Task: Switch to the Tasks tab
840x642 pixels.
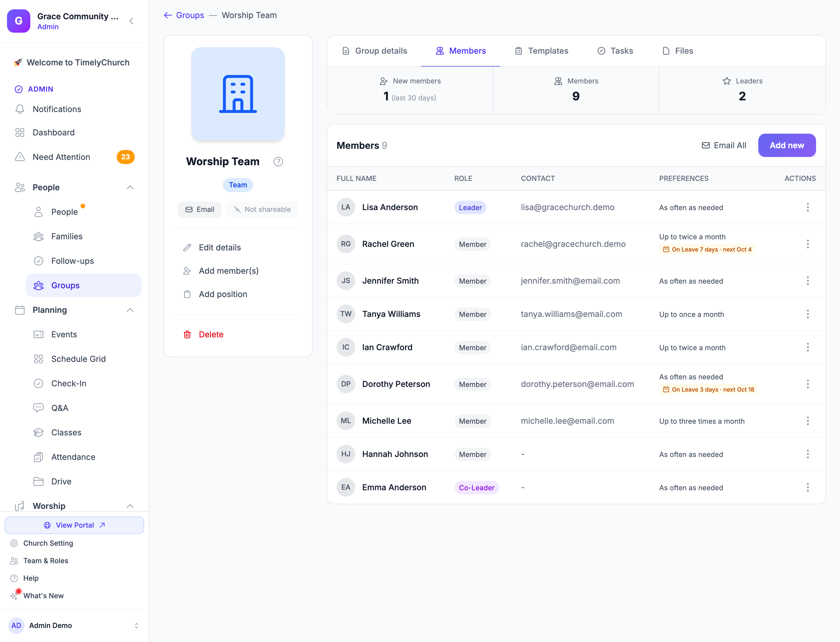Action: [x=615, y=51]
